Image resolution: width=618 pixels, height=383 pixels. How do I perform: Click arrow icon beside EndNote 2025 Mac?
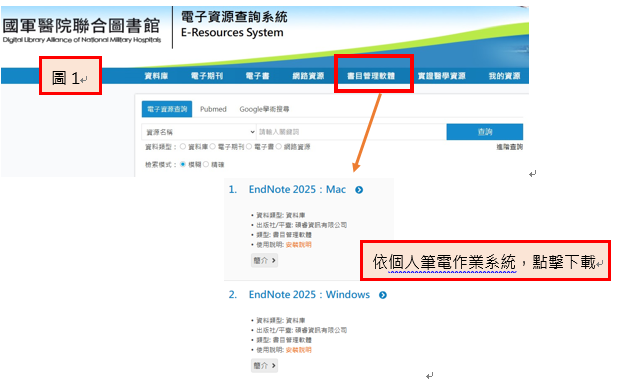pos(359,190)
